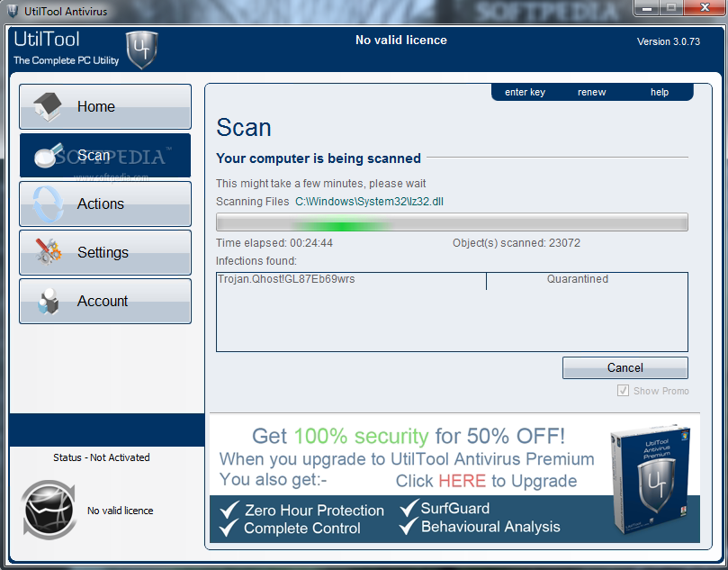Click the scanned file path lz32.dll
Viewport: 728px width, 570px height.
[369, 202]
